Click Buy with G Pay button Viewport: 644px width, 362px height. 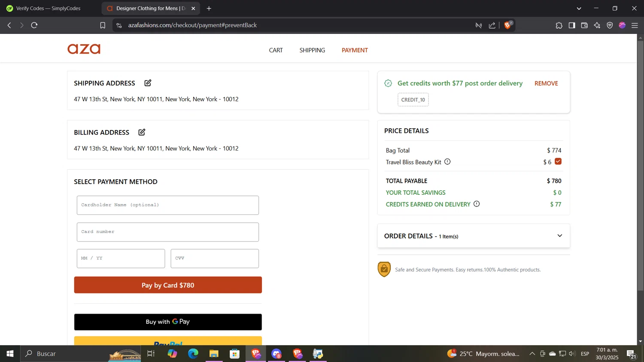point(168,322)
